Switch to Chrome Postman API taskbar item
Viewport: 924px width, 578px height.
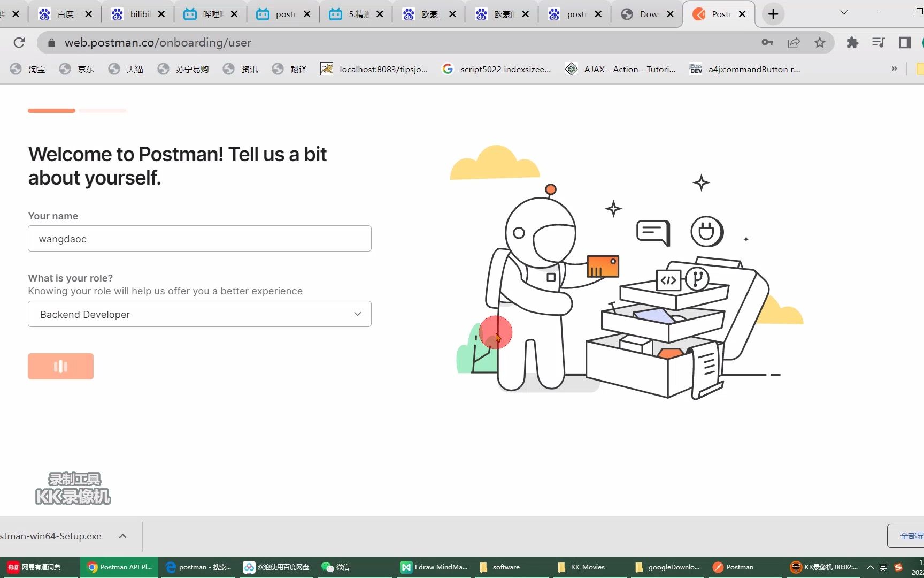(120, 567)
